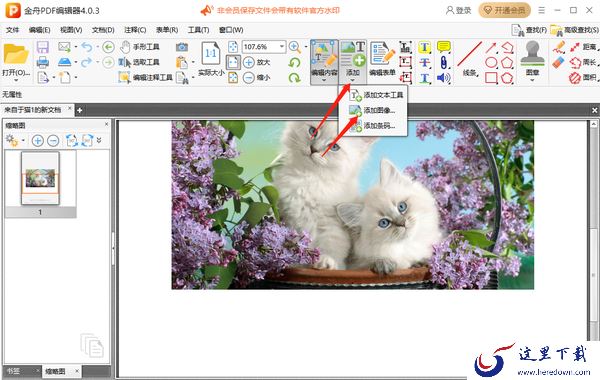The image size is (600, 380).
Task: Collapse the Add (添加) dropdown button
Action: pos(352,80)
